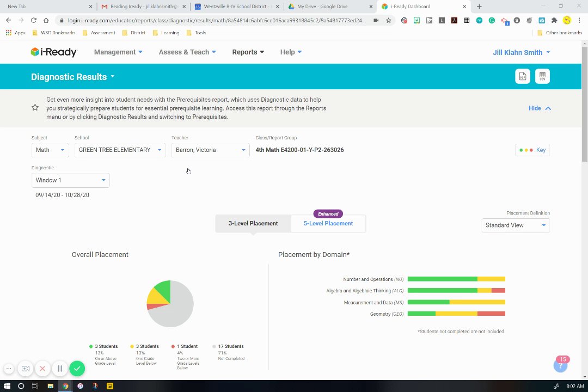Open WSD Bookmarks folder
The width and height of the screenshot is (588, 392).
tap(53, 33)
